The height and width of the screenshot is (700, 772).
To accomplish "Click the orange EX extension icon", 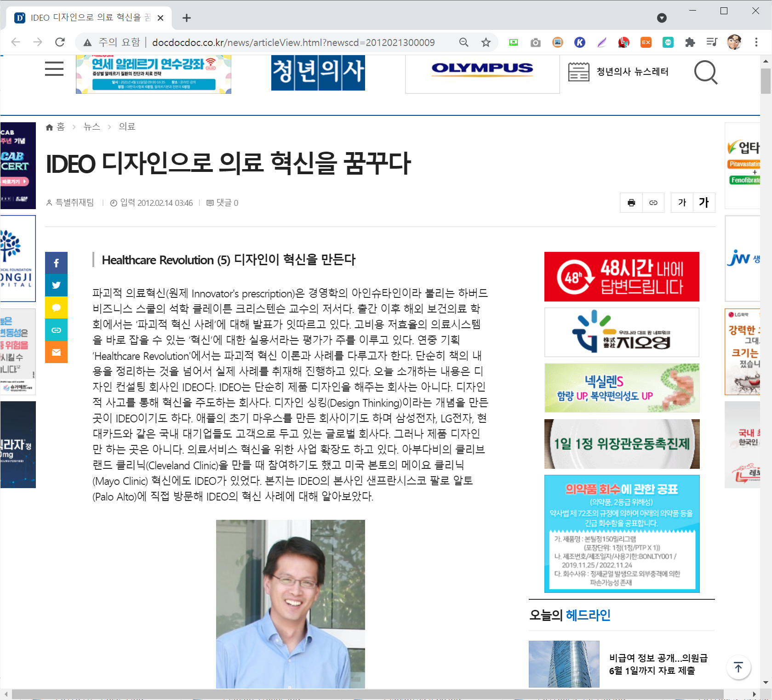I will [x=646, y=42].
